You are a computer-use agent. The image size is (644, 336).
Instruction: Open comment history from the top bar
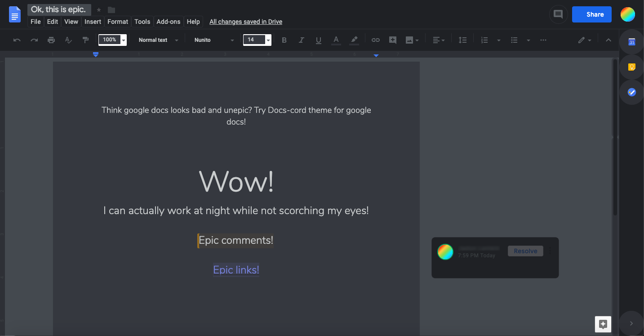pos(558,14)
